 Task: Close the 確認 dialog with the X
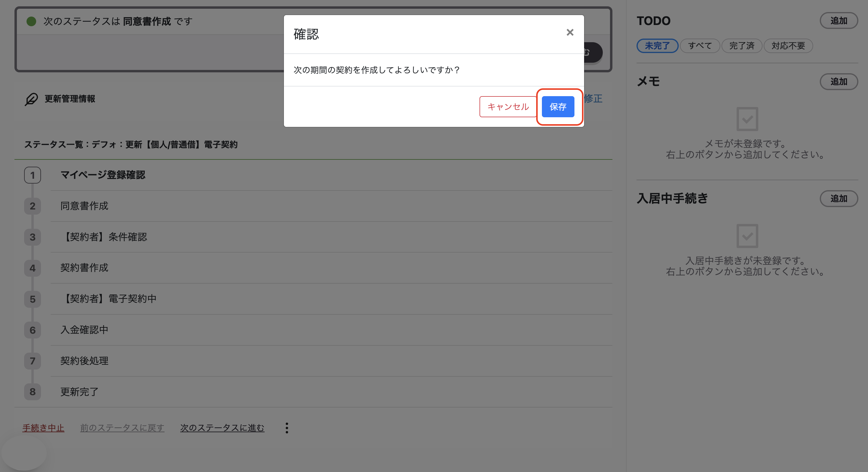570,32
